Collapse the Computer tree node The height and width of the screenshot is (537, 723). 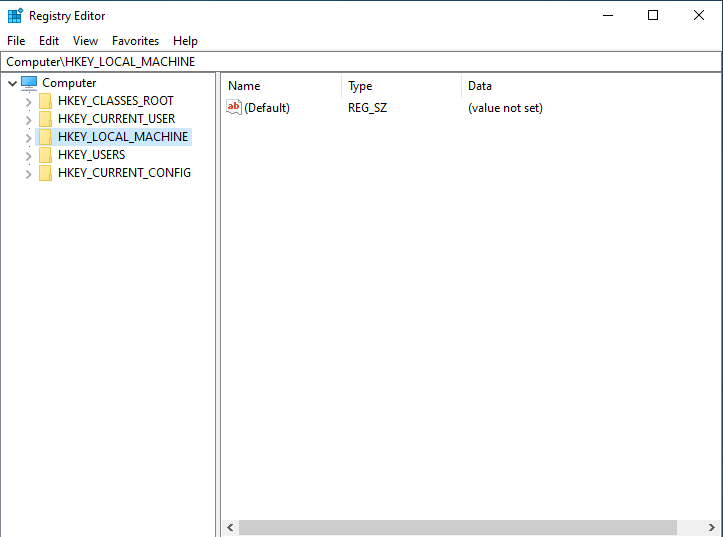click(12, 83)
